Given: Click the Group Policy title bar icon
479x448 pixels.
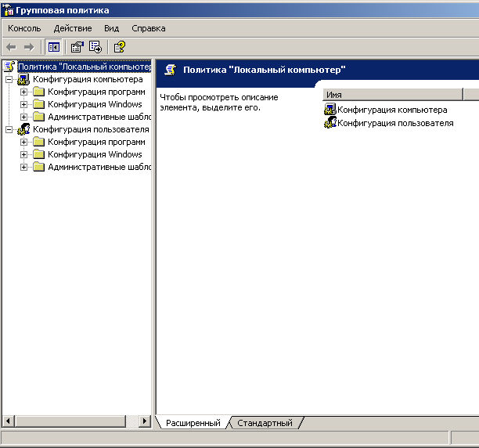Looking at the screenshot, I should pos(8,10).
